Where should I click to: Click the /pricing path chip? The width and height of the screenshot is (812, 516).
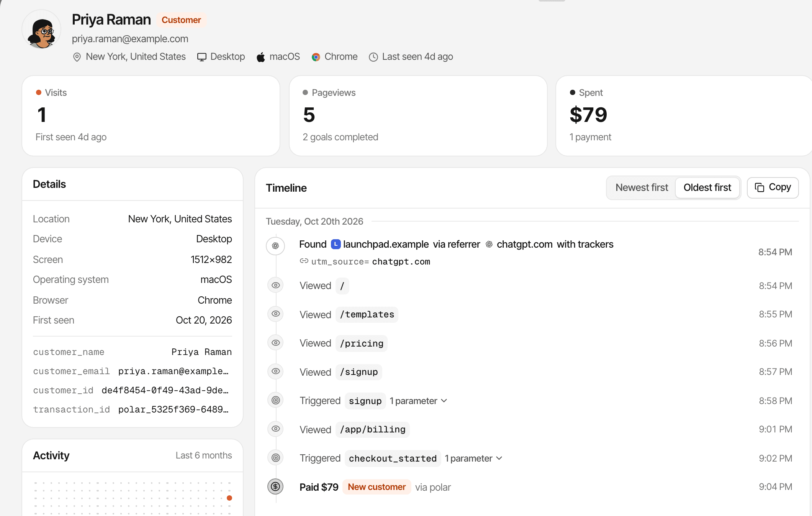click(x=362, y=343)
